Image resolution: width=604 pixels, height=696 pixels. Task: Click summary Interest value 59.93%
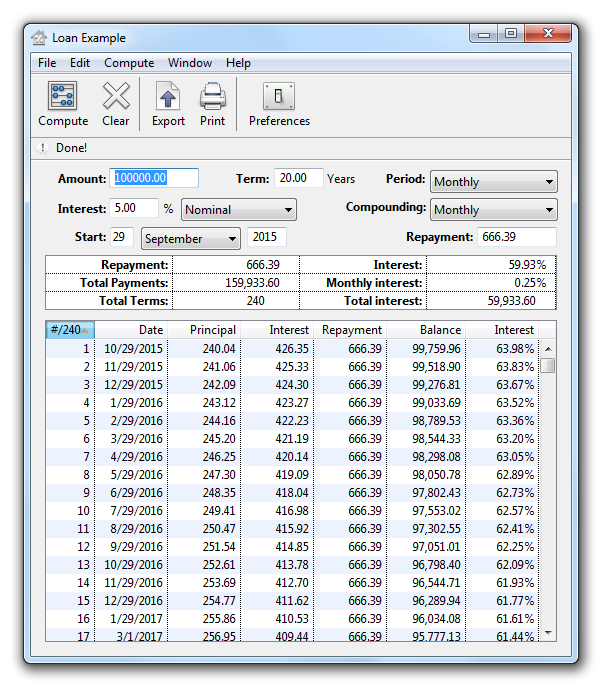pyautogui.click(x=527, y=265)
